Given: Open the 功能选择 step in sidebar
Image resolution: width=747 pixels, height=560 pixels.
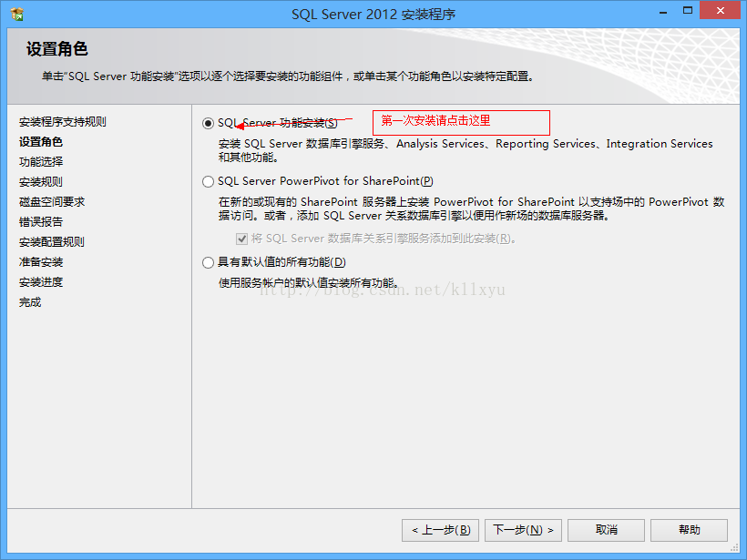Looking at the screenshot, I should coord(41,162).
